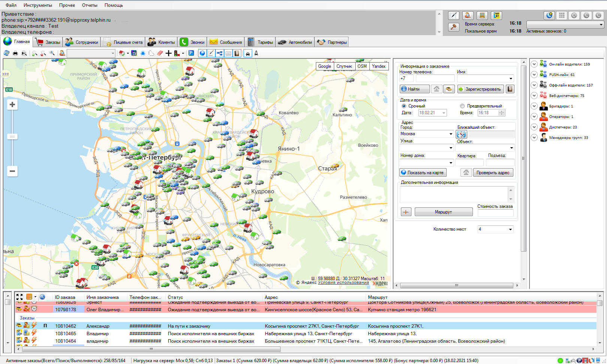The height and width of the screenshot is (364, 607).
Task: Switch the map to Спутник view
Action: tap(344, 66)
